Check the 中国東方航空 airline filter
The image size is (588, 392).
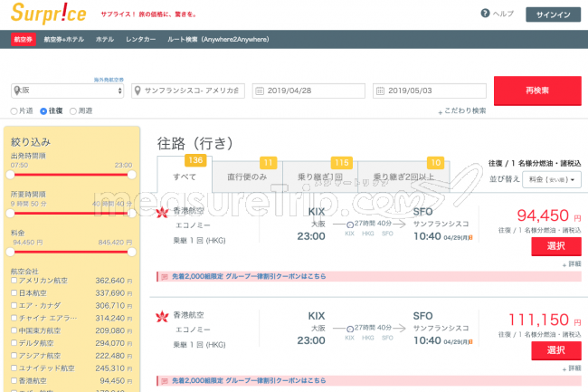point(14,330)
